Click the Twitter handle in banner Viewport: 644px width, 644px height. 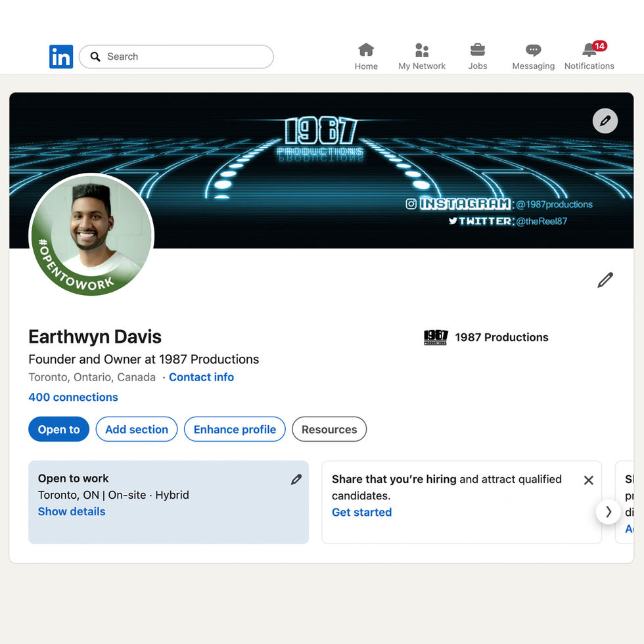[x=541, y=221]
